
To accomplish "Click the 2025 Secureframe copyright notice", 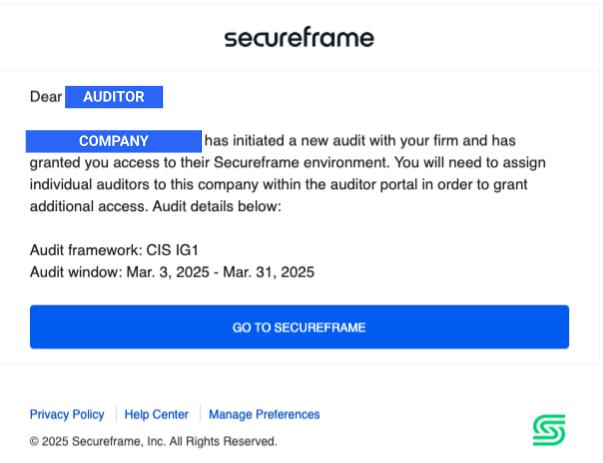I will click(153, 441).
